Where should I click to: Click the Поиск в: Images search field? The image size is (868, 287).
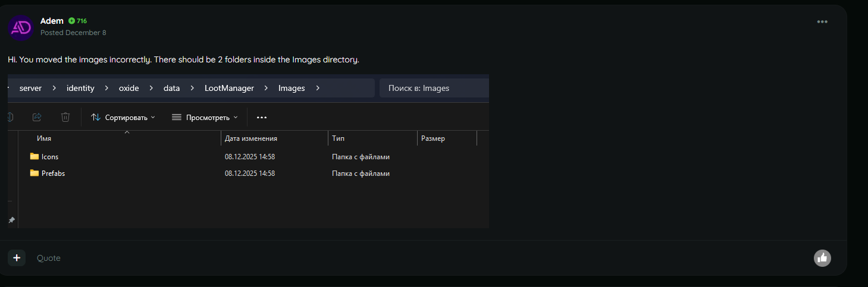pos(434,88)
